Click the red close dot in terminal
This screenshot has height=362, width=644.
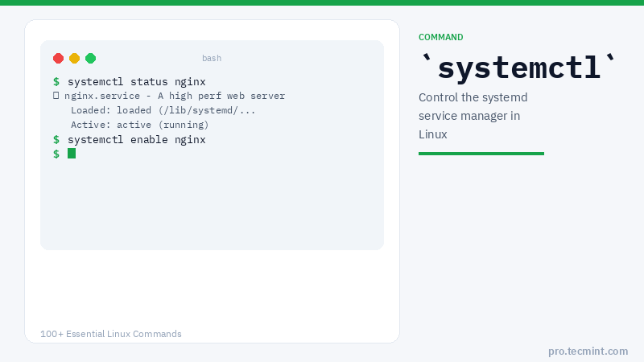click(x=58, y=58)
